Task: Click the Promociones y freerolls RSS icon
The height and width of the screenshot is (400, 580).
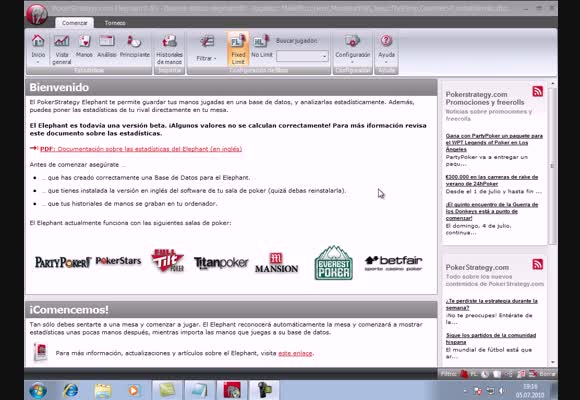Action: click(537, 91)
